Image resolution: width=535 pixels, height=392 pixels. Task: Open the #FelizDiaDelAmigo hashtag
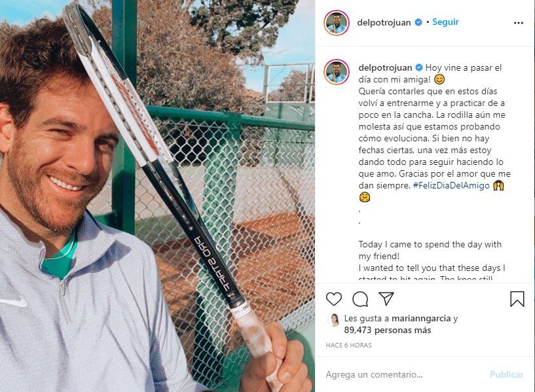451,185
